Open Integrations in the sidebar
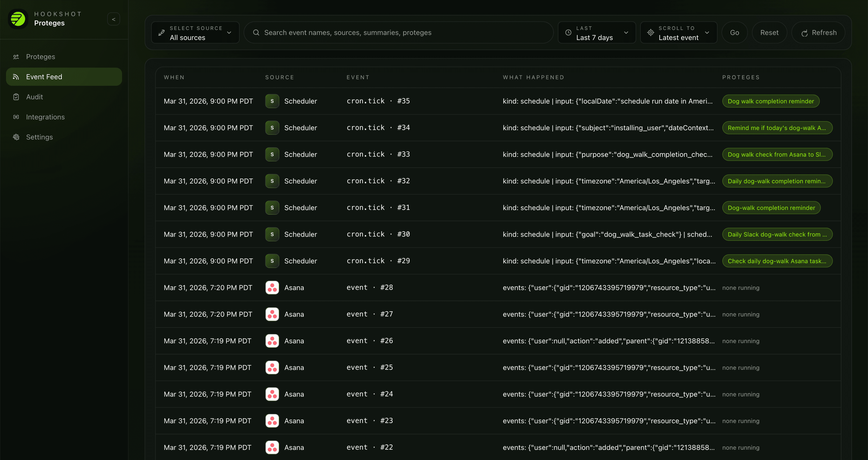The image size is (868, 460). (x=45, y=117)
